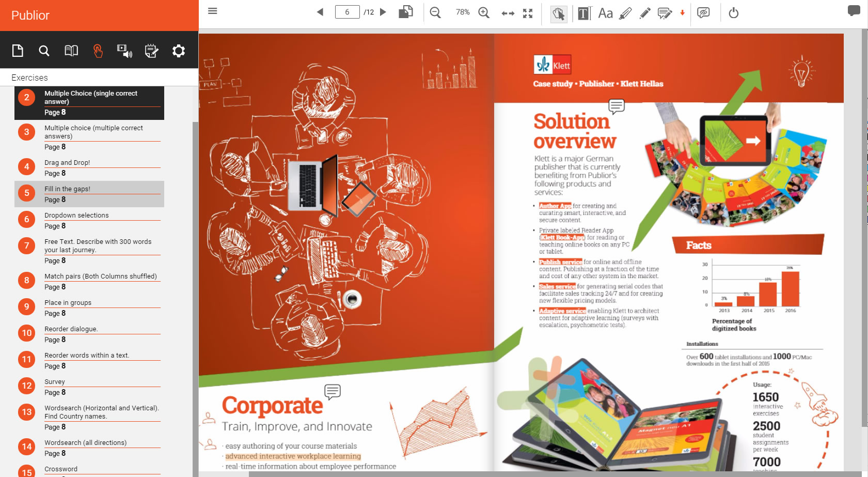868x477 pixels.
Task: Click the document vertical scrollbar
Action: coord(864,227)
